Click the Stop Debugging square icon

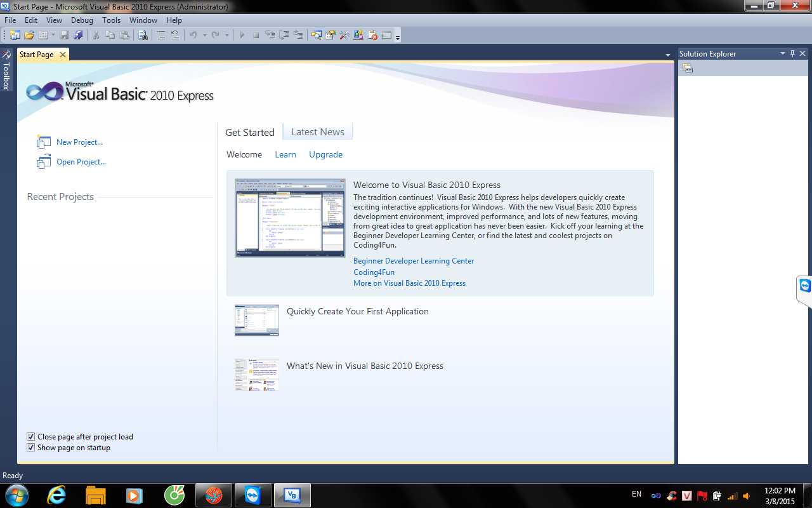(256, 35)
